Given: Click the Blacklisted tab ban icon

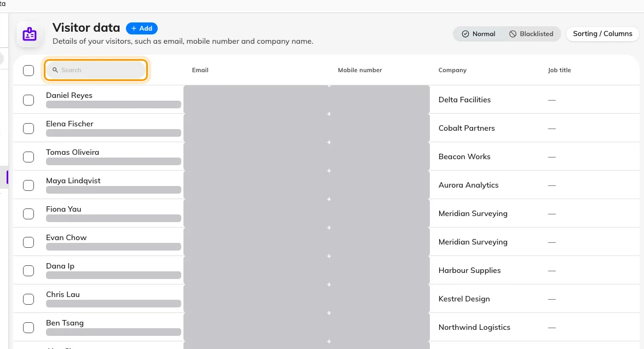Looking at the screenshot, I should [513, 34].
